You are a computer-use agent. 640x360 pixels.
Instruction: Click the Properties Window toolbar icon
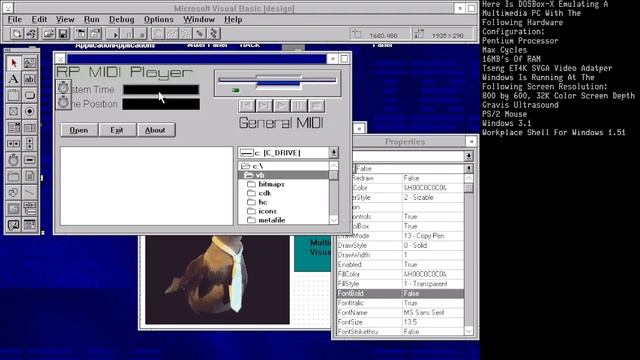pos(95,33)
